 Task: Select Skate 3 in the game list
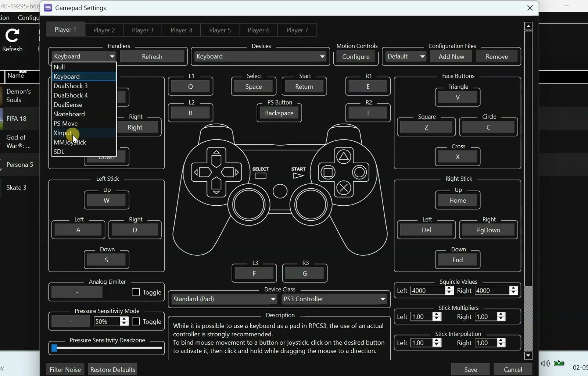(x=17, y=188)
